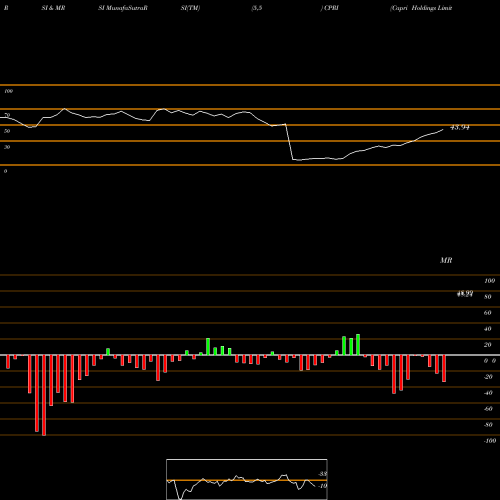Click the 20 label on MR axis
The width and height of the screenshot is (500, 500).
[488, 345]
